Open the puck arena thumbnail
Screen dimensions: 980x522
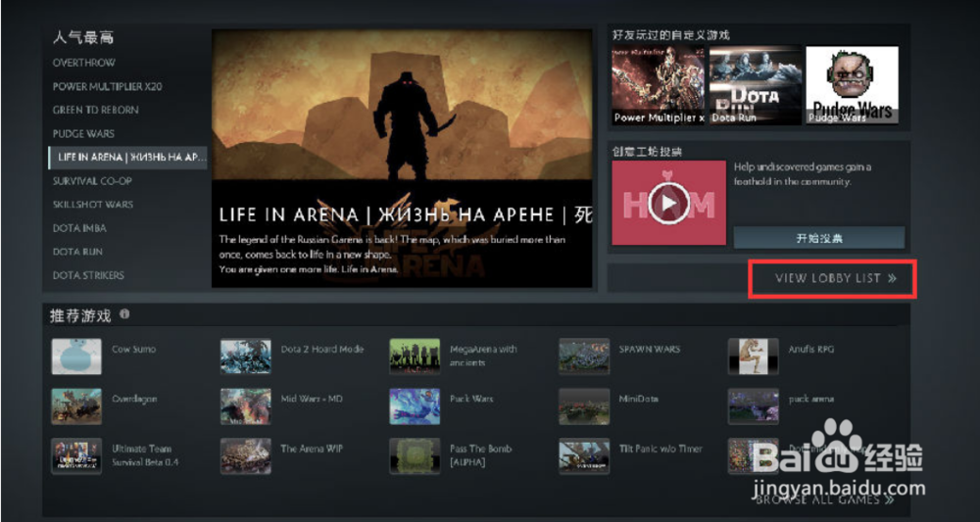click(x=753, y=406)
